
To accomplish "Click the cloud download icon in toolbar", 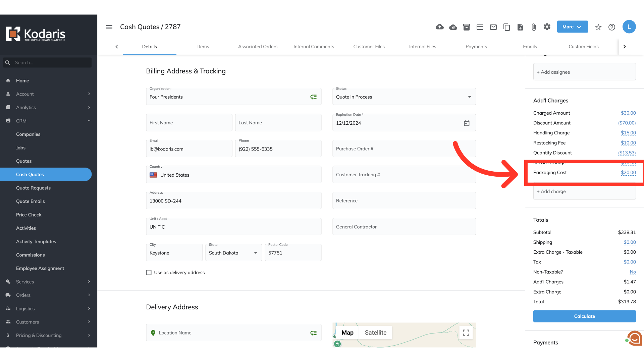I will (453, 27).
